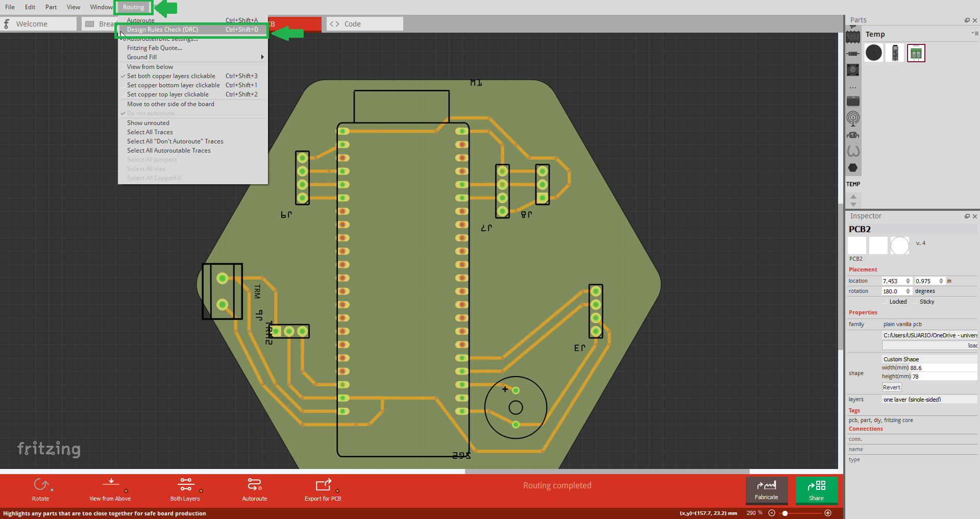Select the parts bin icon below the antenna
Image resolution: width=980 pixels, height=519 pixels.
pyautogui.click(x=853, y=135)
